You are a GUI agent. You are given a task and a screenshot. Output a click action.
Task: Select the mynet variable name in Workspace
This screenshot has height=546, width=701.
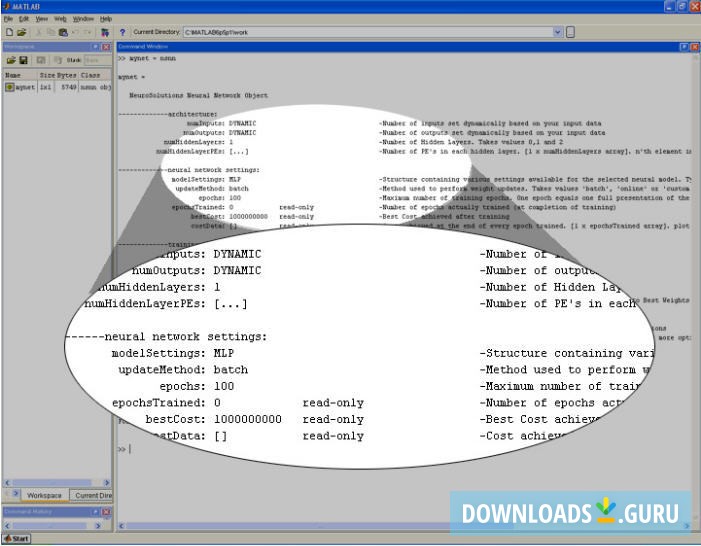(x=25, y=87)
